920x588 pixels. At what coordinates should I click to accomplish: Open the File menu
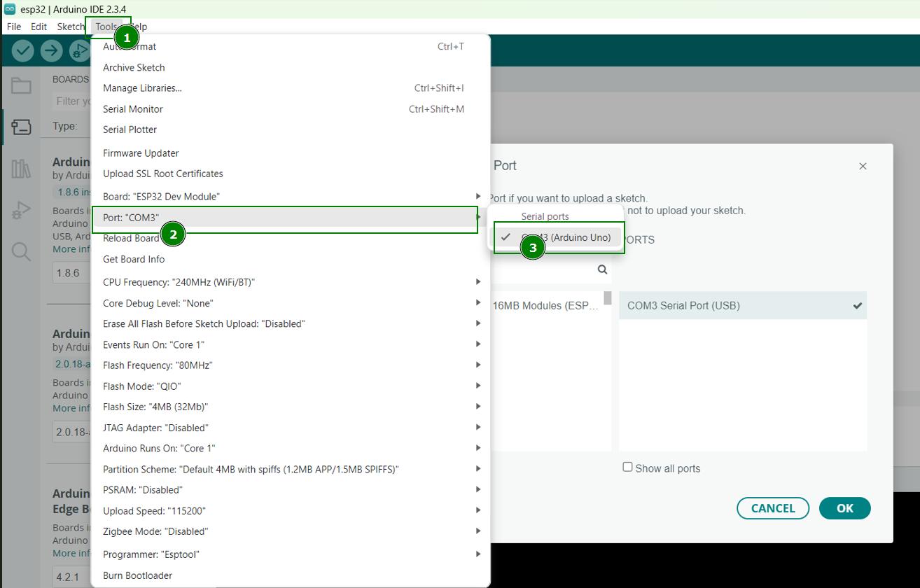pyautogui.click(x=13, y=27)
